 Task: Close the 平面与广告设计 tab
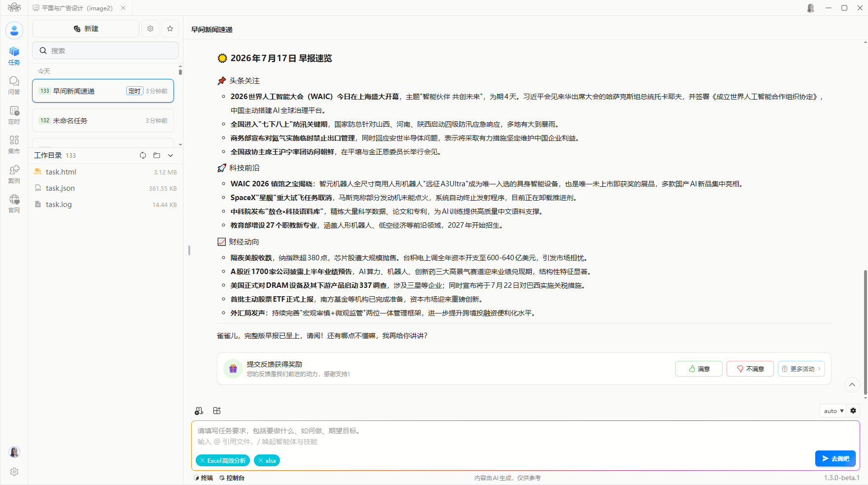[123, 8]
